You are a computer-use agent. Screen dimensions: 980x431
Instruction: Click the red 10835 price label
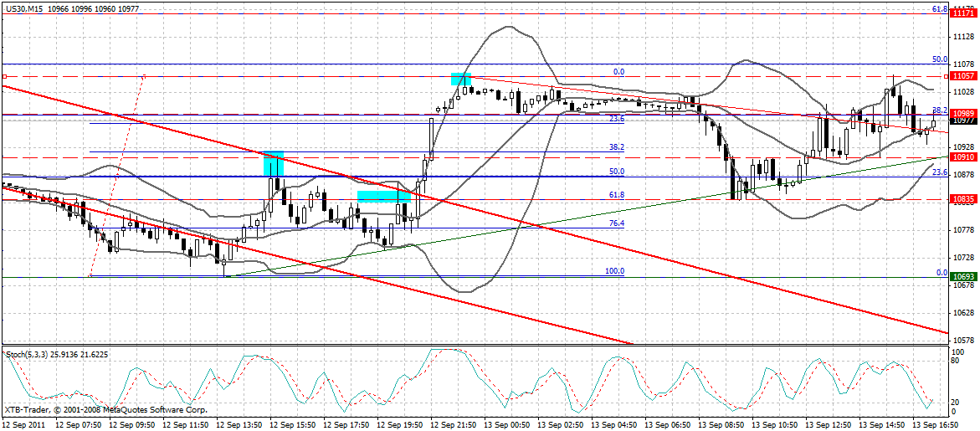tap(962, 199)
